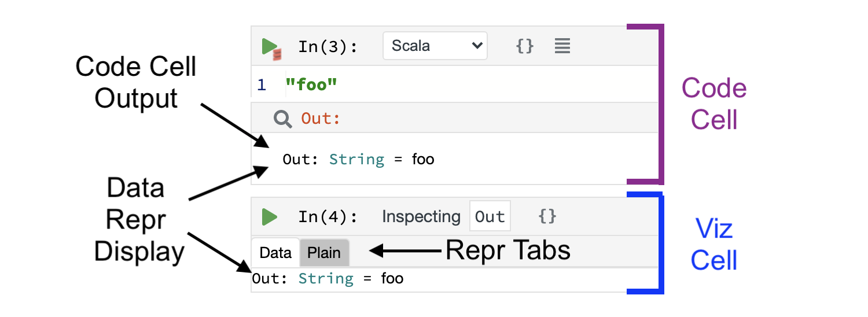Click the red Out: label header

point(320,119)
